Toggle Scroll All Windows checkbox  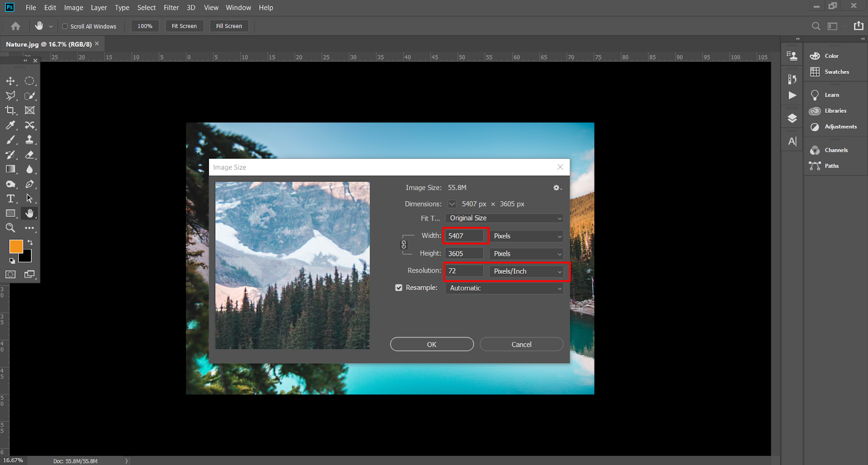coord(65,26)
